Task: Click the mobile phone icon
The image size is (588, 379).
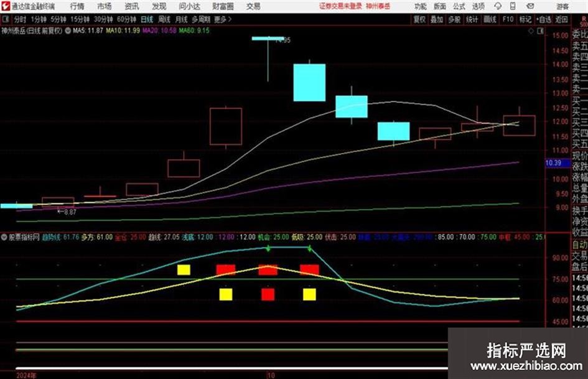Action: (513, 6)
